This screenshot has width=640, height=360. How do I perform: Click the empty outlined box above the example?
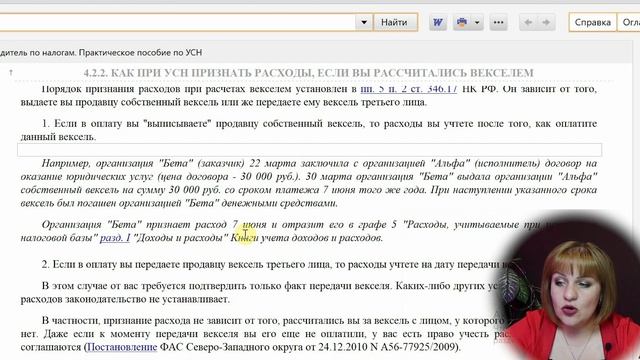point(309,149)
